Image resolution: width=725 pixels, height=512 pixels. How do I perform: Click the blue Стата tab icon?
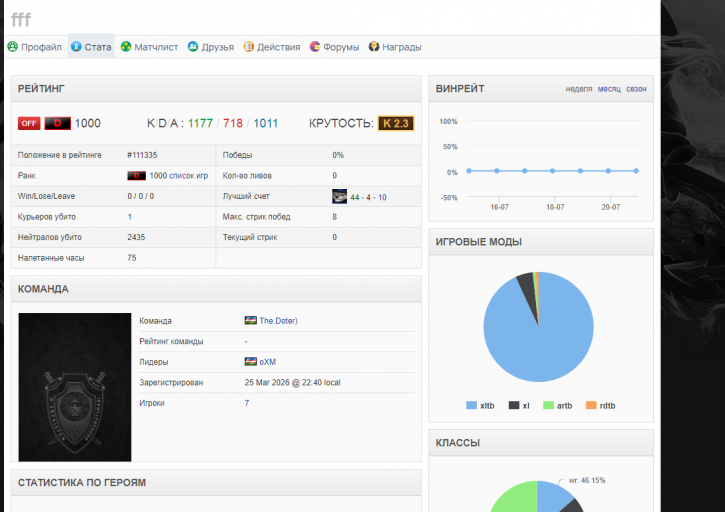pyautogui.click(x=76, y=46)
